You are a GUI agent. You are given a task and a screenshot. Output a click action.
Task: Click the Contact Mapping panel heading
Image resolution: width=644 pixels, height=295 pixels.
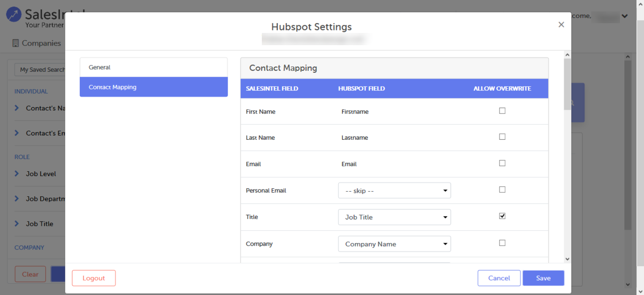click(x=283, y=68)
